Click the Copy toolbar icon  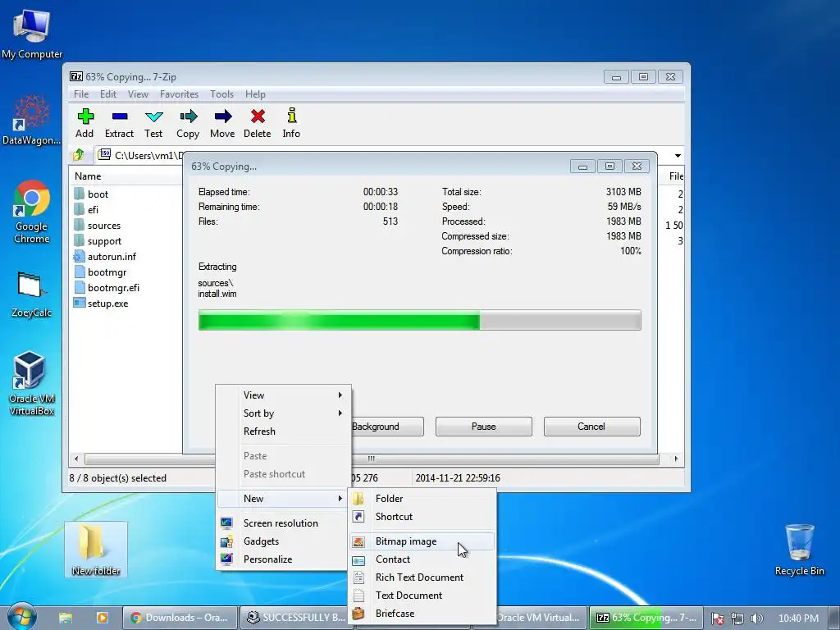[188, 123]
